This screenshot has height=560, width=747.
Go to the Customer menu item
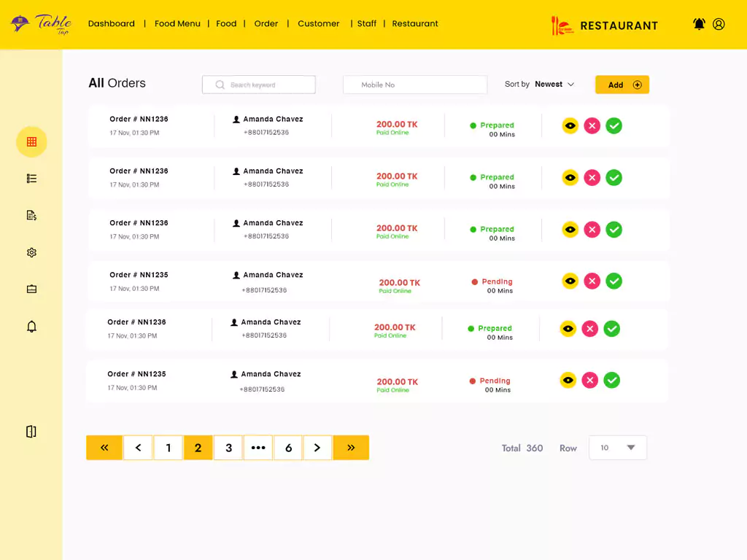[x=318, y=24]
